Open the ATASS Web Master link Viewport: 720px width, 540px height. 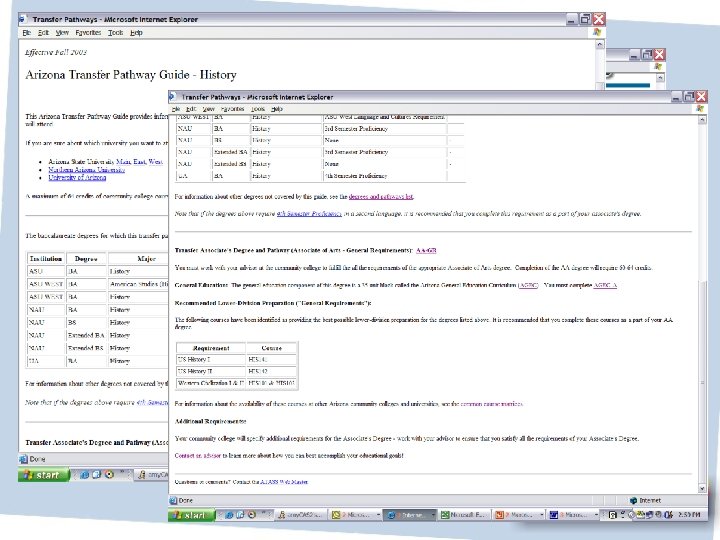(x=284, y=482)
